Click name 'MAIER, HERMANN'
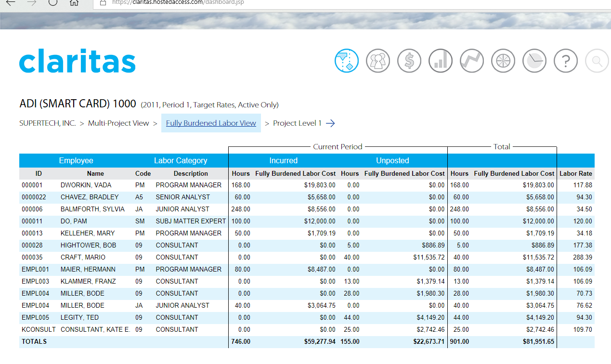 [x=88, y=270]
